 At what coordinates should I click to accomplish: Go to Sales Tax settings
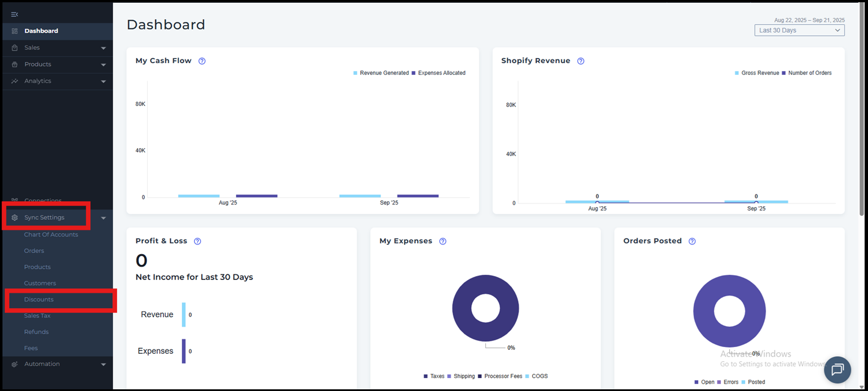coord(37,316)
